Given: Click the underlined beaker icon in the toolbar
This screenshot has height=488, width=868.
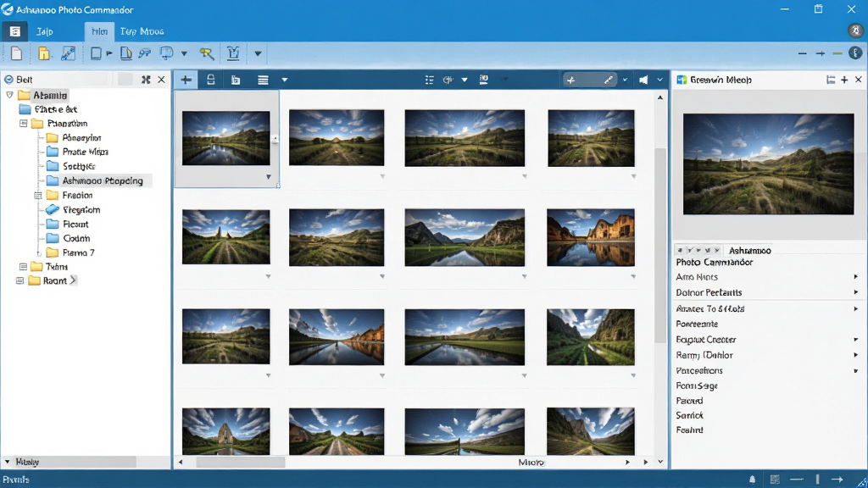Looking at the screenshot, I should click(x=233, y=53).
